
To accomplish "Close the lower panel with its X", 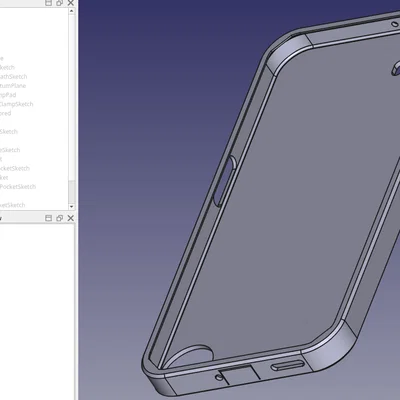I will click(x=70, y=218).
